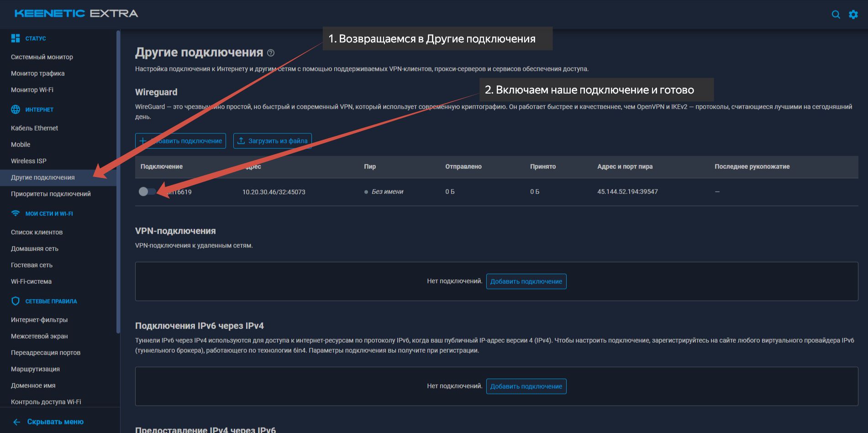Click the Интернет globe icon

(x=16, y=110)
